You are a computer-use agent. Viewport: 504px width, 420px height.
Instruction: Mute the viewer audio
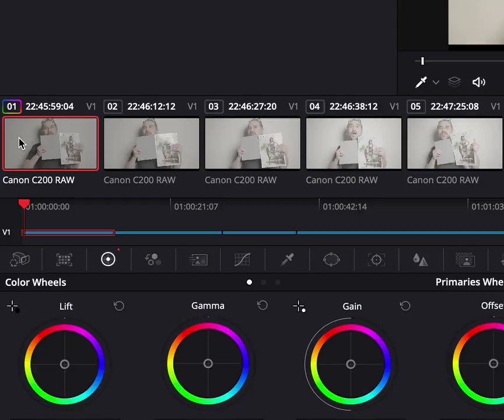coord(478,82)
